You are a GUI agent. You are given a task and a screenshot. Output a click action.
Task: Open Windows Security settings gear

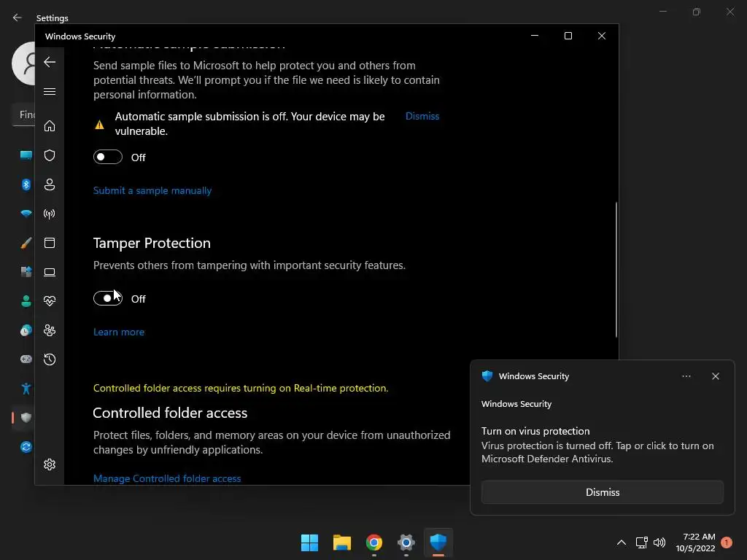[50, 464]
